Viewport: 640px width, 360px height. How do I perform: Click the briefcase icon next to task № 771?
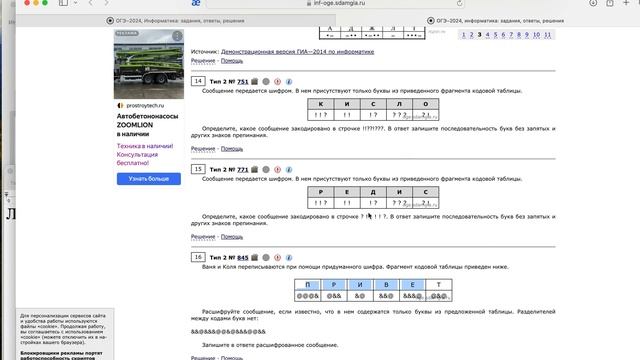tap(254, 169)
